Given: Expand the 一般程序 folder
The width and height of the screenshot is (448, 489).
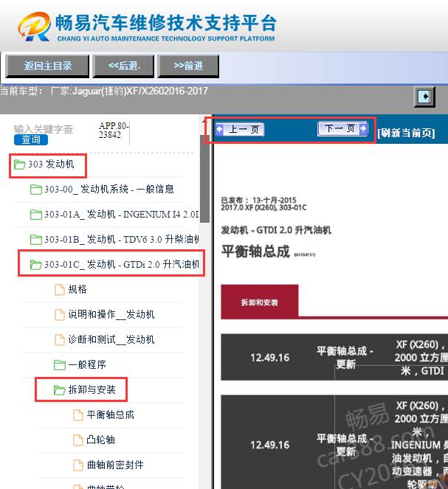Looking at the screenshot, I should [x=87, y=364].
